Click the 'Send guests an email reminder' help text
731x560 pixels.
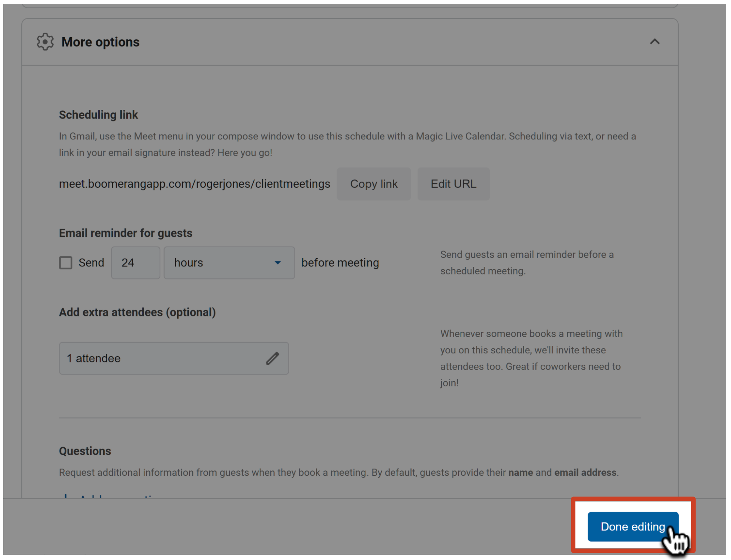527,262
